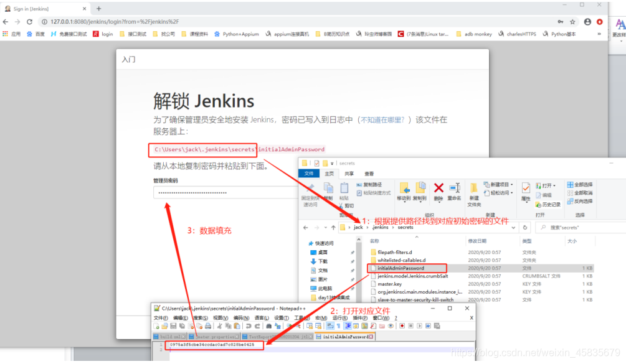Click the navigation pane scroll up arrow

click(x=359, y=240)
